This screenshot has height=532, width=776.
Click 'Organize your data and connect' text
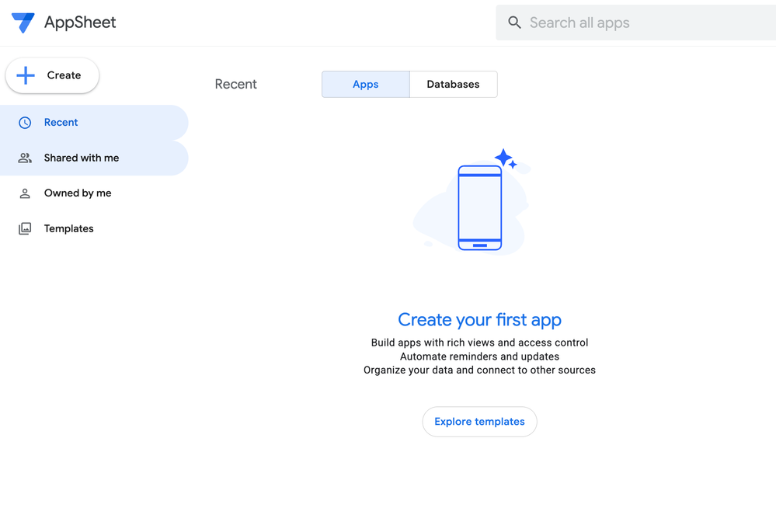(x=479, y=370)
